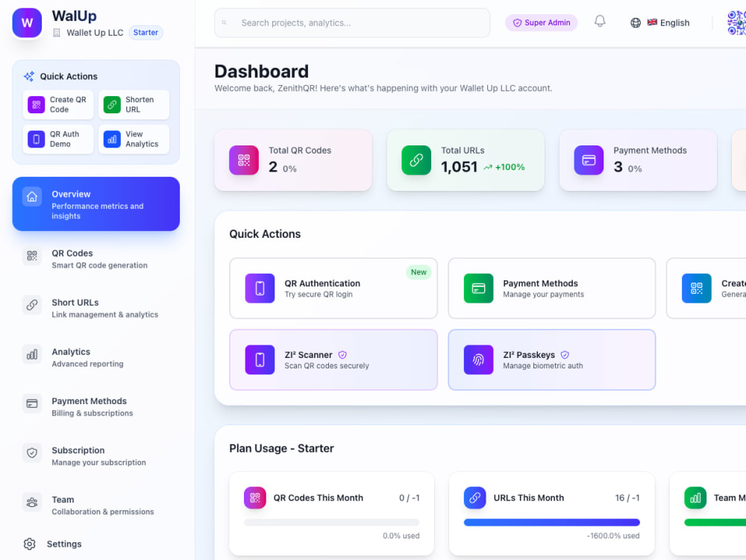Click the Team people icon in sidebar

pyautogui.click(x=32, y=503)
